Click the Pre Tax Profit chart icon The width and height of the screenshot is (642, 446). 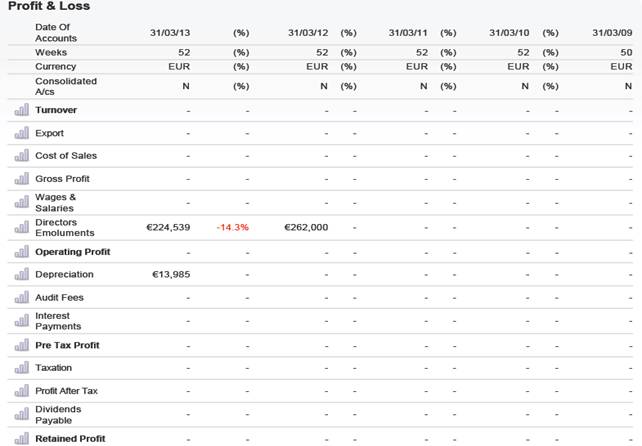pyautogui.click(x=21, y=345)
